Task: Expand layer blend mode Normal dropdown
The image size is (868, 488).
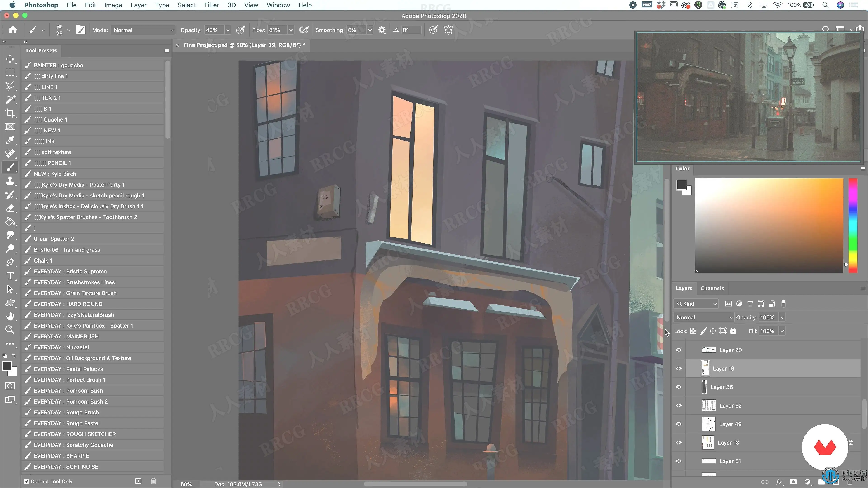Action: (704, 318)
